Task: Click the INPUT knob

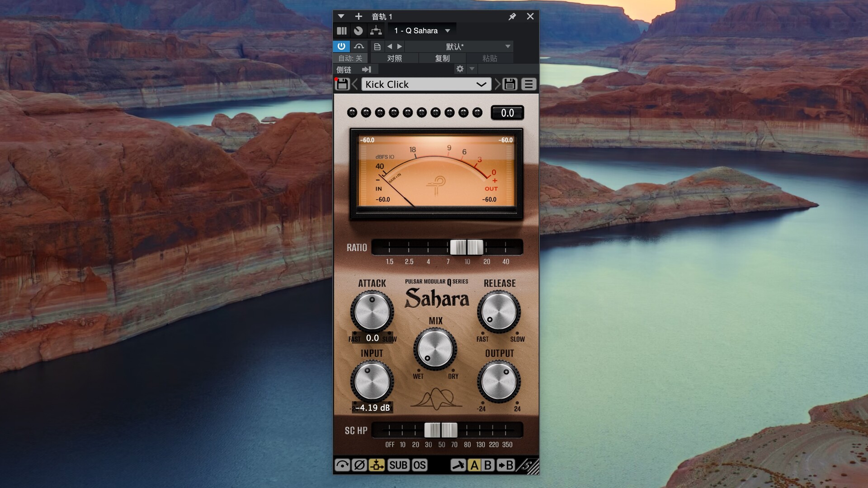Action: [372, 381]
